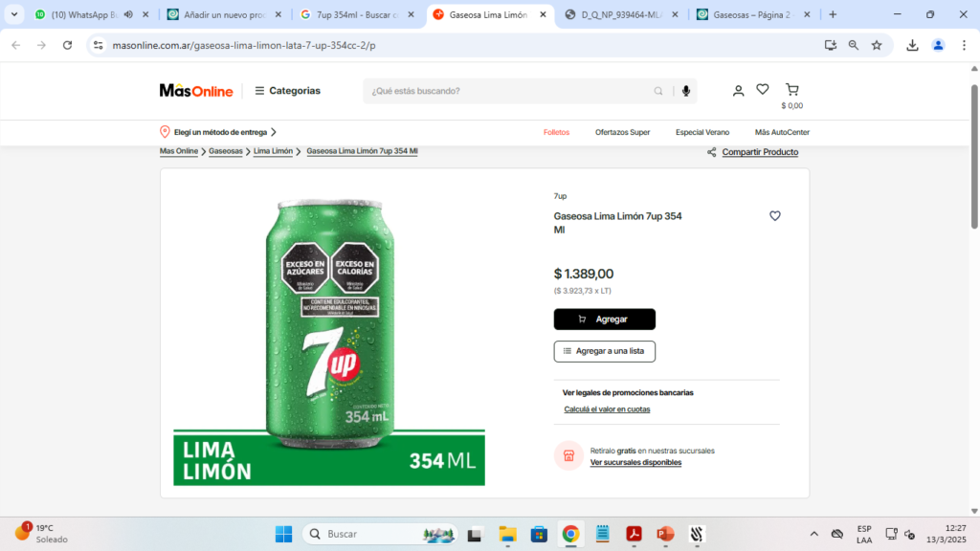Open Ver sucursales disponibles link
The width and height of the screenshot is (980, 551).
pos(635,462)
